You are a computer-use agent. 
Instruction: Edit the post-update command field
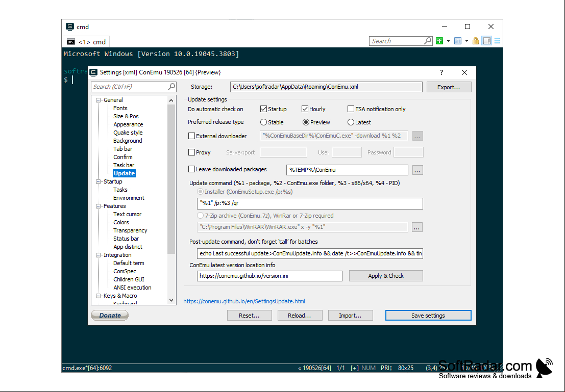tap(310, 253)
